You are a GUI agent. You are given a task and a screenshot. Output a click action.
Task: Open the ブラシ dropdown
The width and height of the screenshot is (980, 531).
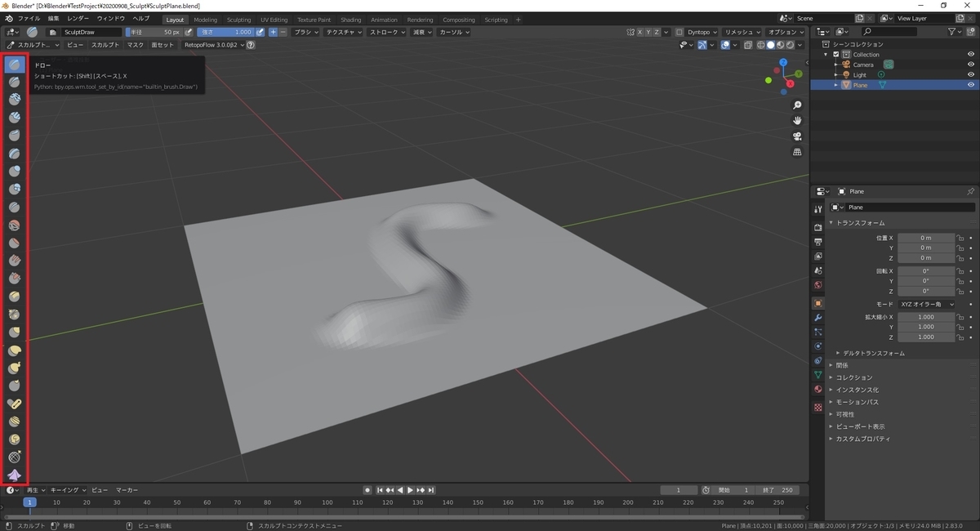point(306,32)
